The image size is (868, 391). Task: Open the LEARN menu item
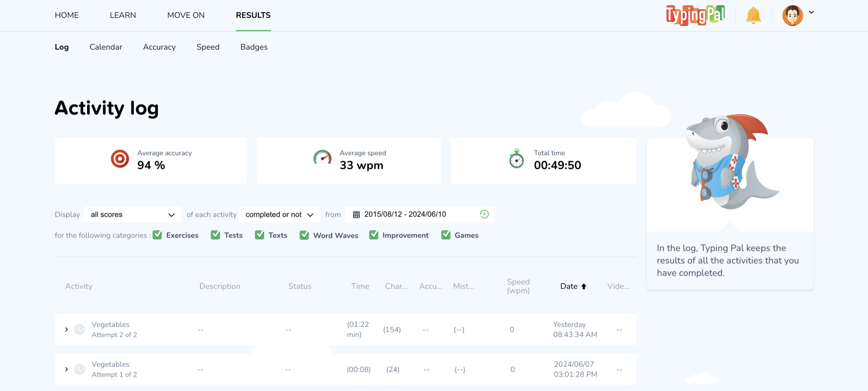[123, 15]
